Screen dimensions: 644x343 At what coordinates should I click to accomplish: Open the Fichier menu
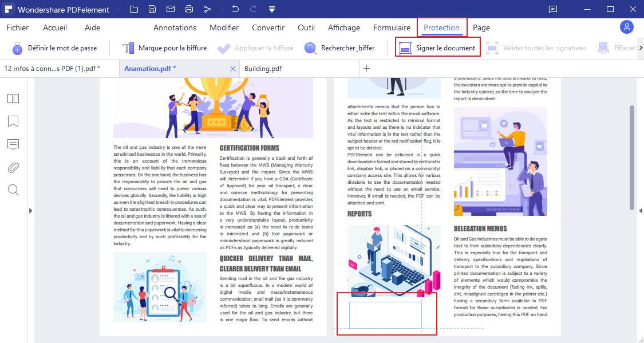coord(18,27)
